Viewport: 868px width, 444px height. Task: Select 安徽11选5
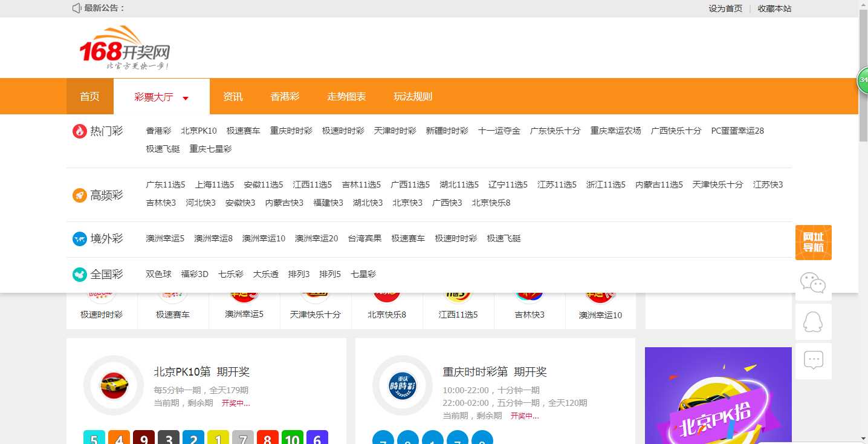(264, 184)
